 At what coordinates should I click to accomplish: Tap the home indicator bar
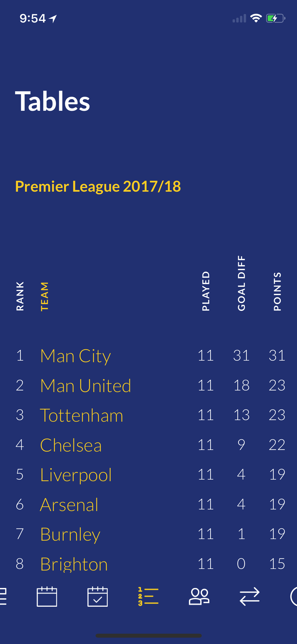pyautogui.click(x=148, y=636)
